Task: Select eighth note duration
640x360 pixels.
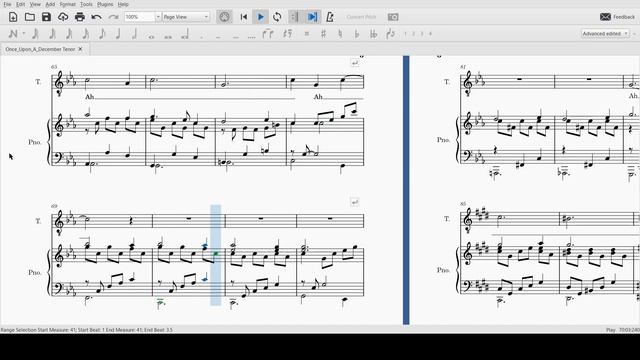Action: point(102,34)
